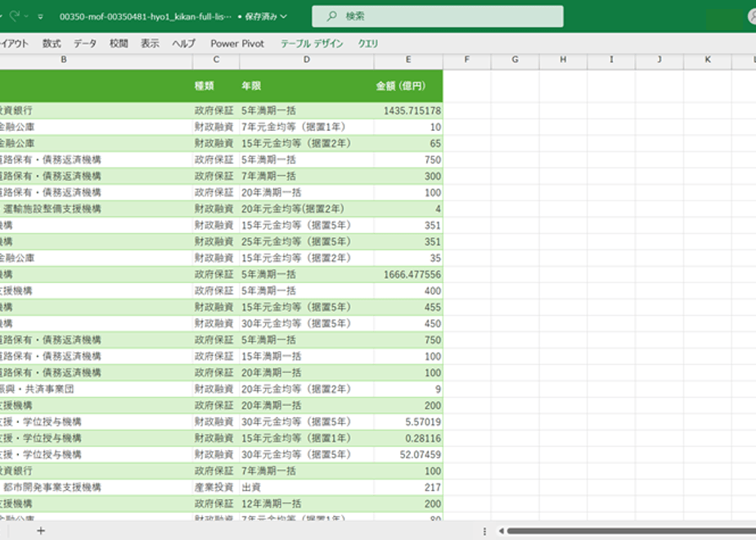Image resolution: width=756 pixels, height=540 pixels.
Task: Select column H header
Action: click(563, 59)
